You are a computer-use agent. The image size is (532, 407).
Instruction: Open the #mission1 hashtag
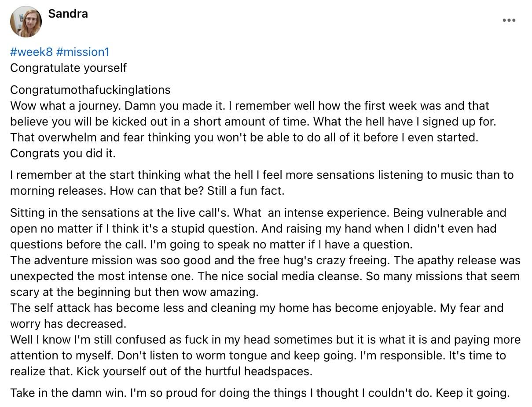(83, 52)
